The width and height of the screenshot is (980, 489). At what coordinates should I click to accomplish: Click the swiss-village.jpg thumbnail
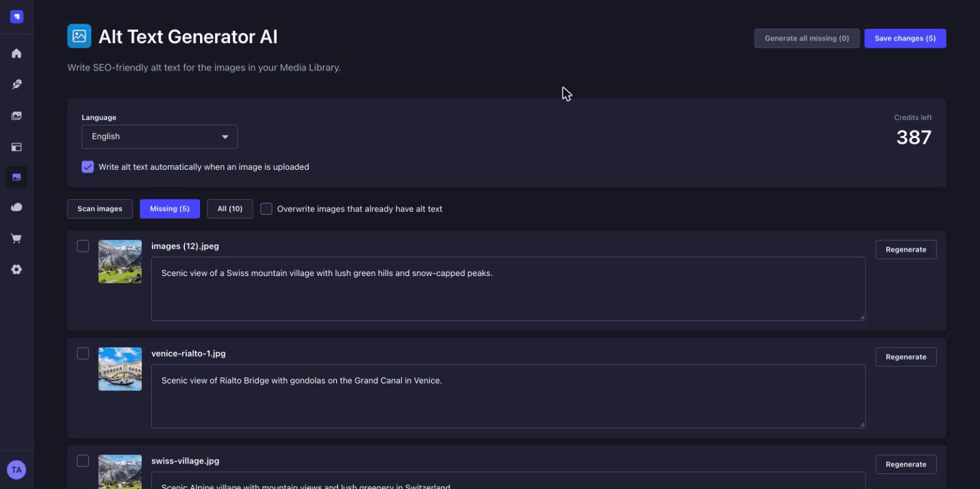pos(120,472)
